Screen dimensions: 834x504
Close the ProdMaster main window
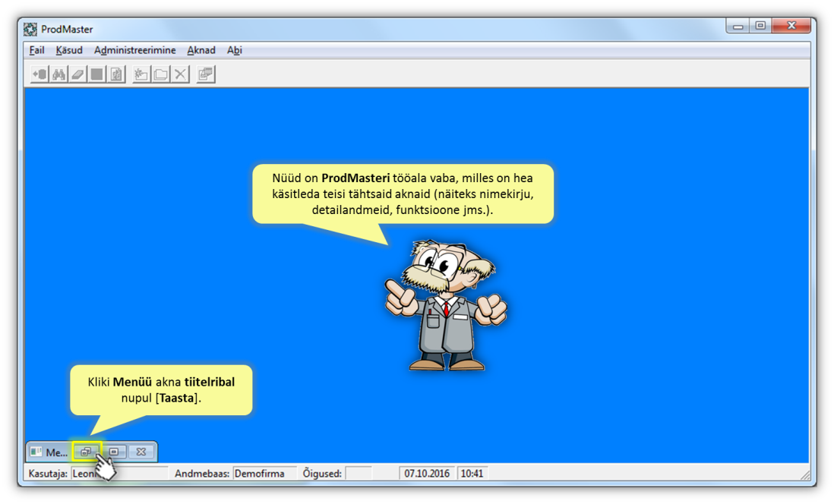791,26
